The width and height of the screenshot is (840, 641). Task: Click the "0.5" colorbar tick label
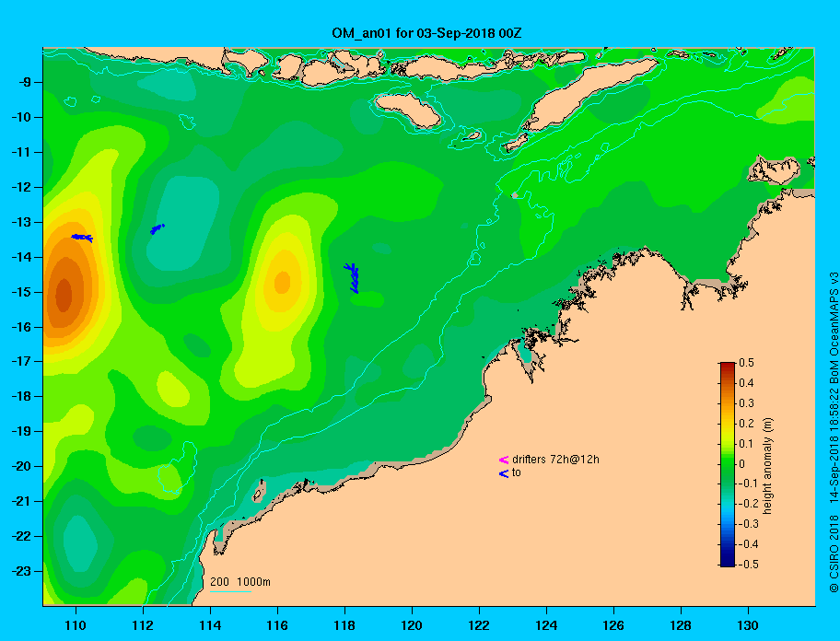(746, 363)
